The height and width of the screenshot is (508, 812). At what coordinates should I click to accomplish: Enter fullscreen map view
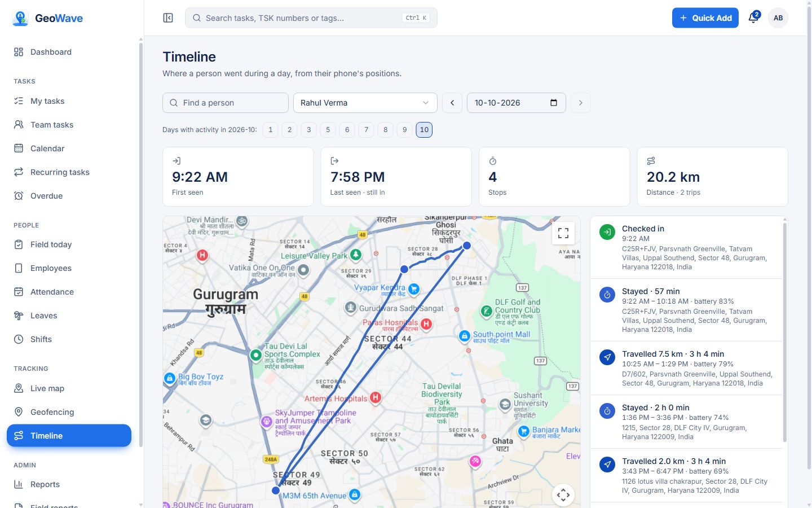[563, 233]
